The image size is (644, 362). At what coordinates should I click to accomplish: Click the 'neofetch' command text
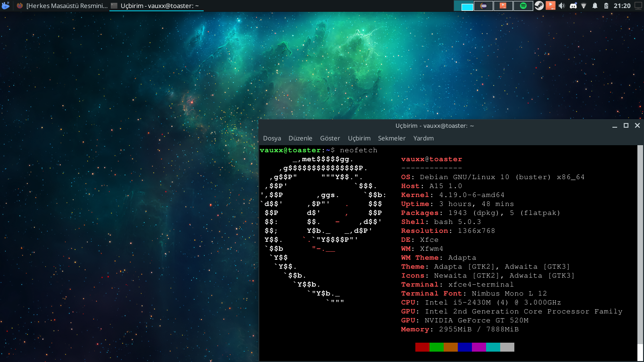pyautogui.click(x=359, y=150)
